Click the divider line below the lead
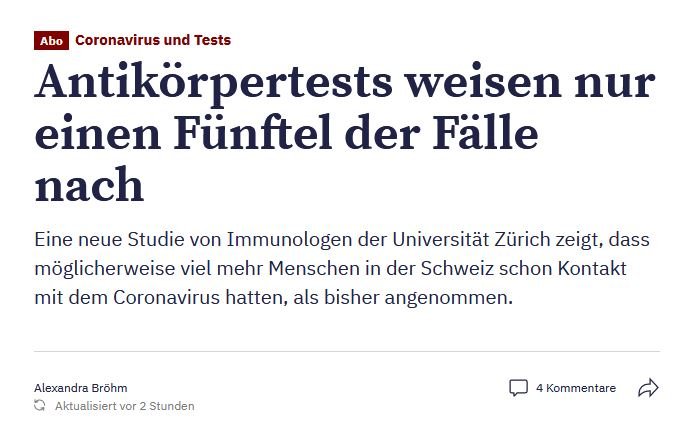Image resolution: width=686 pixels, height=428 pixels. point(346,352)
